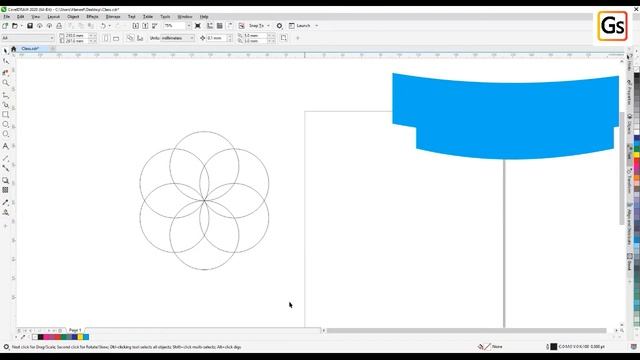Screen dimensions: 640x360
Task: Click the Export icon
Action: 145,26
